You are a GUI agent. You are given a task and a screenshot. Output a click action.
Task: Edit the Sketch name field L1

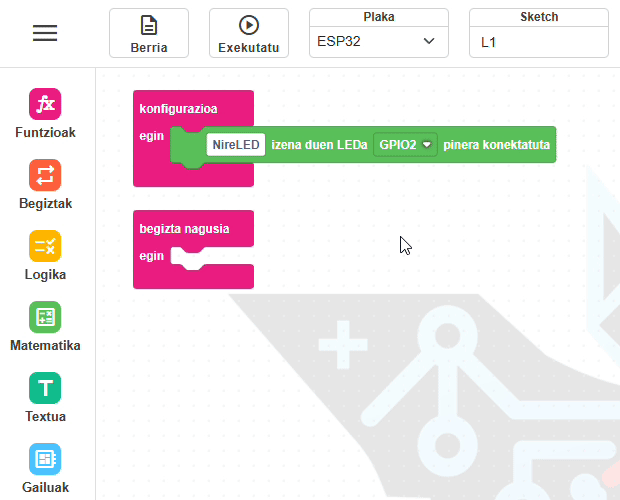pyautogui.click(x=539, y=42)
